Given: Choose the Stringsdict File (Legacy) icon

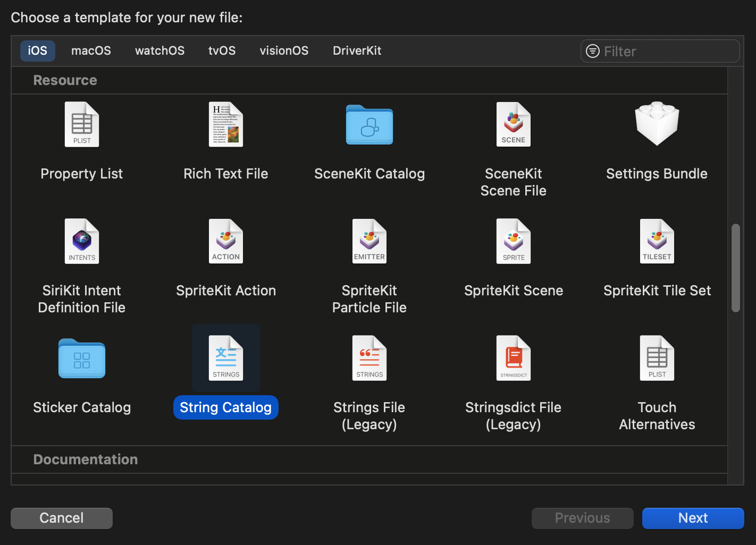Looking at the screenshot, I should 514,358.
